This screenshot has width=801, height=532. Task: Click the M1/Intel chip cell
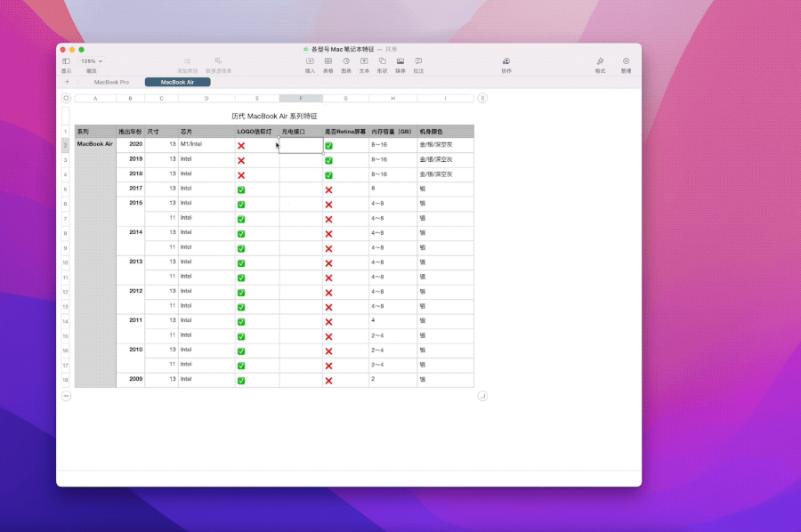[x=206, y=145]
